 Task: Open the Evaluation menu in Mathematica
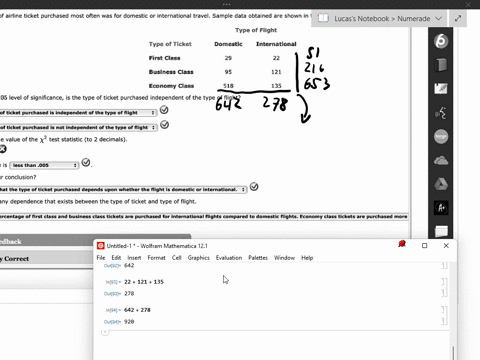(229, 258)
